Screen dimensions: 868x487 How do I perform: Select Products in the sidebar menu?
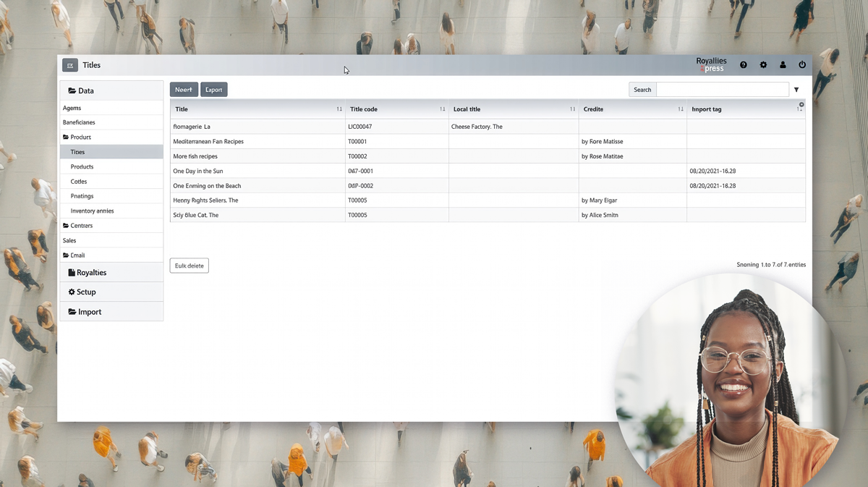[x=82, y=166]
